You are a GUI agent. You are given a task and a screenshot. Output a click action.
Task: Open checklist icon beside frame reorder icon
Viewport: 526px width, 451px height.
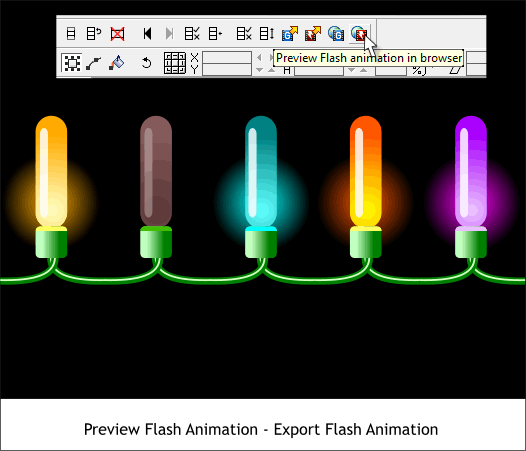click(x=244, y=34)
